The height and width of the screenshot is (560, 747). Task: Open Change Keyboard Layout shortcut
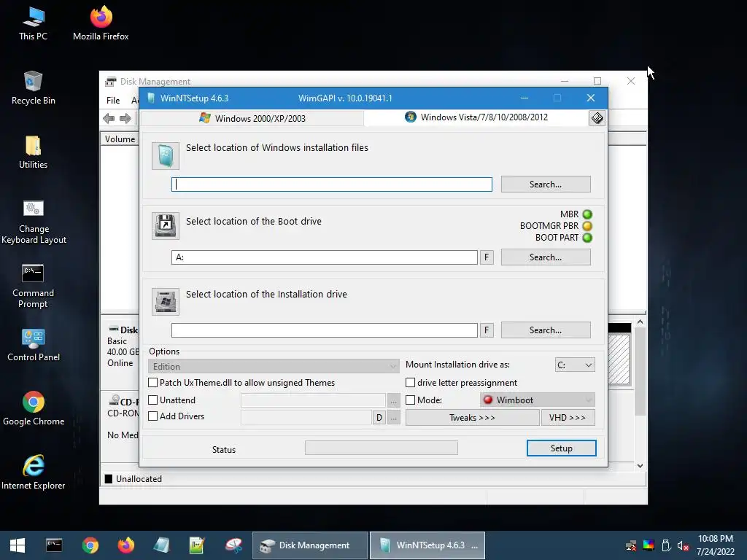tap(34, 222)
